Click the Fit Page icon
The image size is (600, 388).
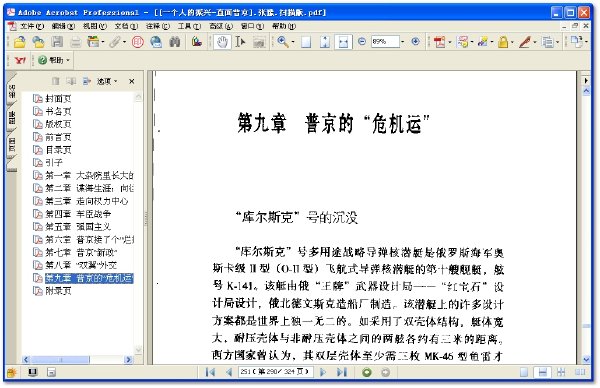coord(324,41)
